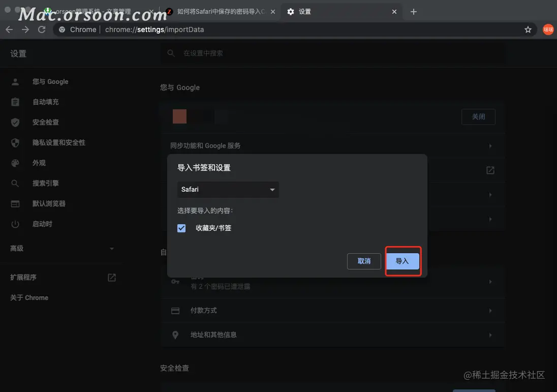Click the 在设置中搜索 search field
The image size is (557, 392).
click(332, 53)
